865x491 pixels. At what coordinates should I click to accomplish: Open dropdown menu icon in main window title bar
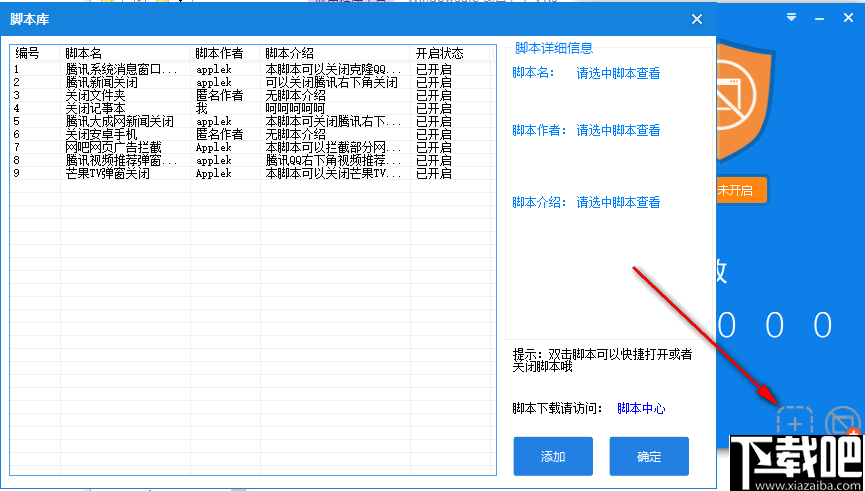click(x=791, y=18)
